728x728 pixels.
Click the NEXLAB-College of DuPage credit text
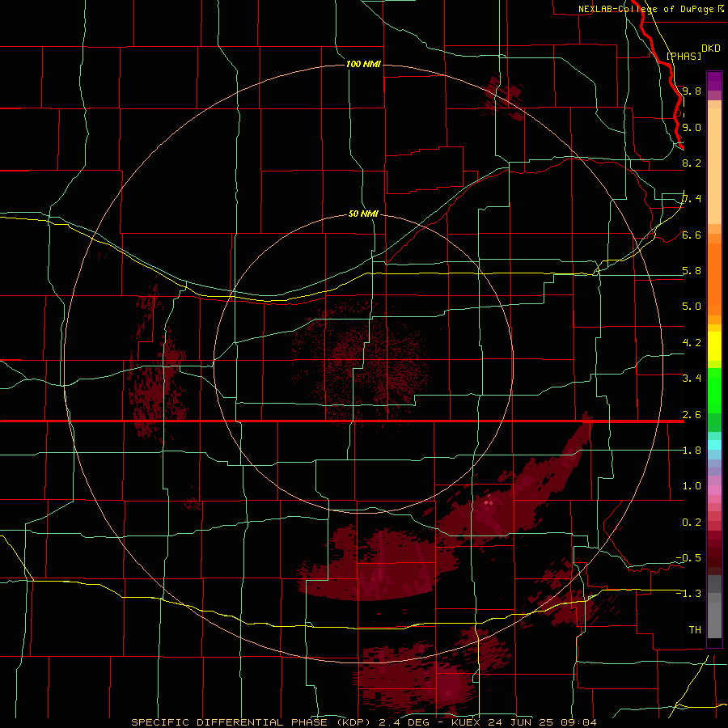645,9
